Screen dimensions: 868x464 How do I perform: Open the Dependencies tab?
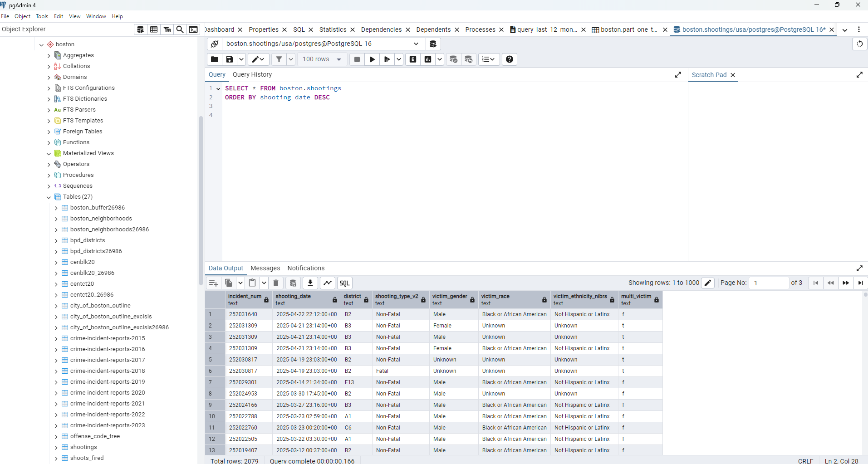pyautogui.click(x=381, y=29)
